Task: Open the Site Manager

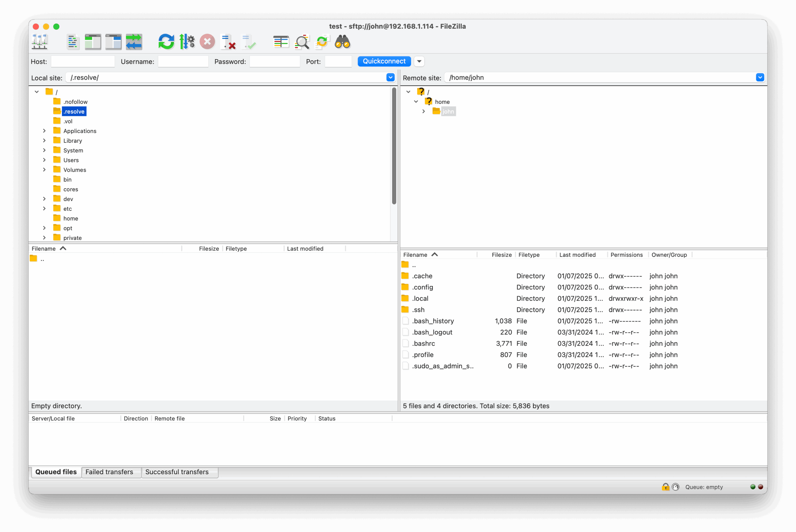Action: tap(39, 41)
